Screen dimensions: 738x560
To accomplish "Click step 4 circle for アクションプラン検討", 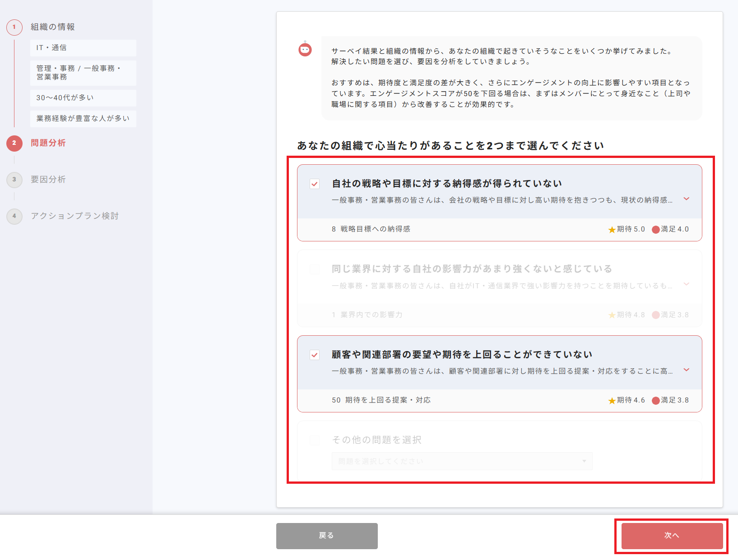I will coord(14,216).
